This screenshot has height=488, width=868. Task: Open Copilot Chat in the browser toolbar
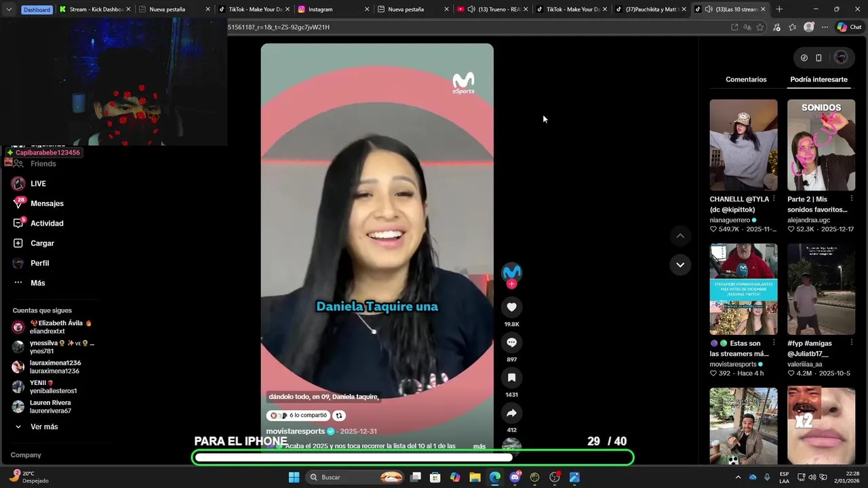click(x=849, y=27)
